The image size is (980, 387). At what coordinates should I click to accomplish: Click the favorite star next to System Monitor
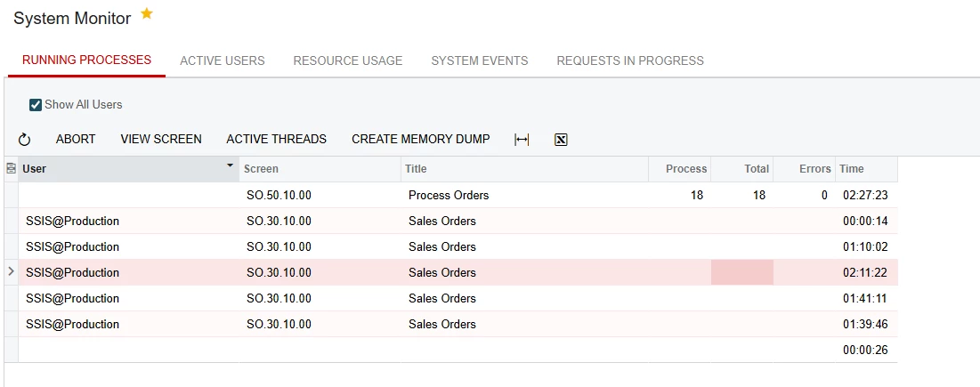coord(147,14)
